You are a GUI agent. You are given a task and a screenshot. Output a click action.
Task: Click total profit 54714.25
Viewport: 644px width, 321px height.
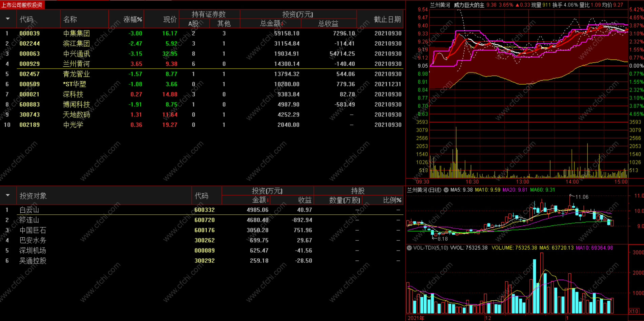342,53
